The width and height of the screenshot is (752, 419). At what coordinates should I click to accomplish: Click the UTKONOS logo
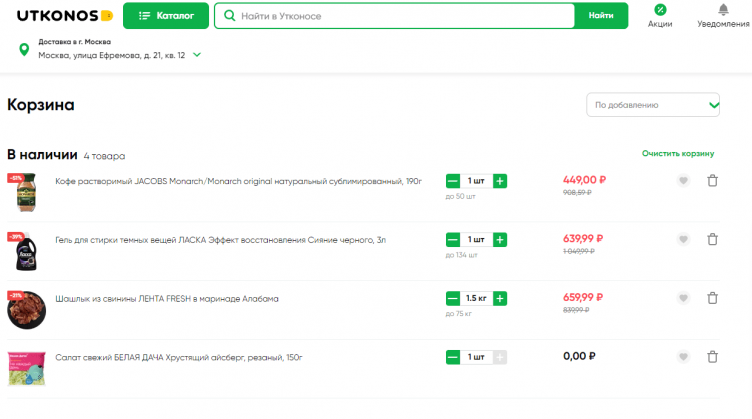(x=58, y=15)
